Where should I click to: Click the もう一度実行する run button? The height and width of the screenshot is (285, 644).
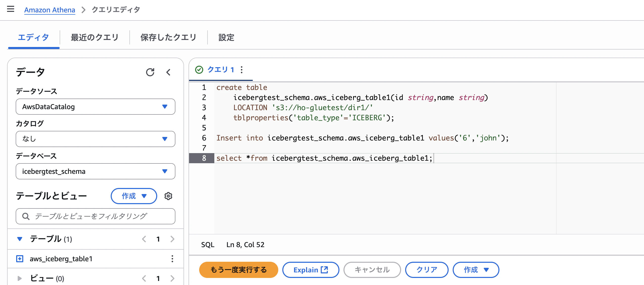click(239, 270)
